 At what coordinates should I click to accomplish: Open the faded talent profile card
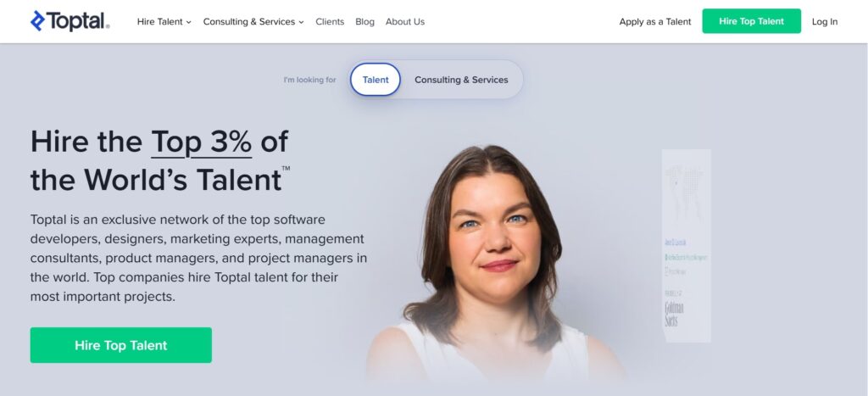point(686,245)
